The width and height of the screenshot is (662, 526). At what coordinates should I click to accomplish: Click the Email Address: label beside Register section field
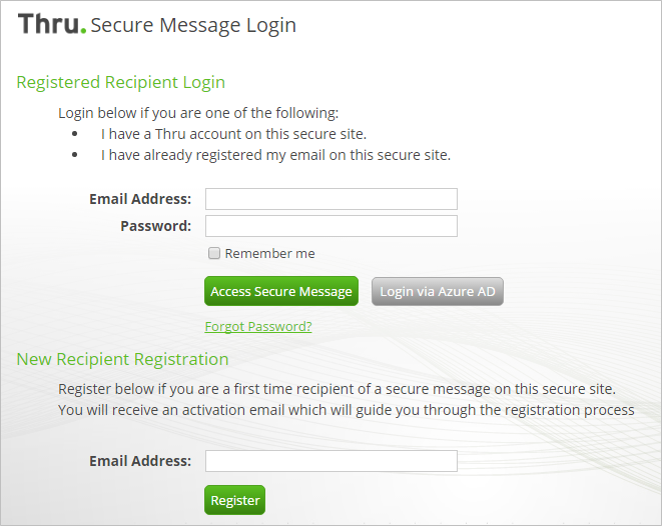140,461
